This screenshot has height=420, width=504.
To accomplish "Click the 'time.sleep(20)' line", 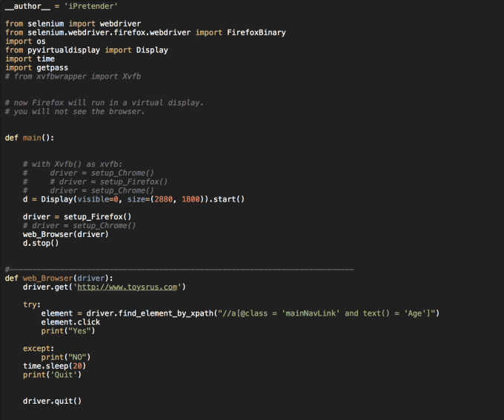I will pyautogui.click(x=55, y=366).
